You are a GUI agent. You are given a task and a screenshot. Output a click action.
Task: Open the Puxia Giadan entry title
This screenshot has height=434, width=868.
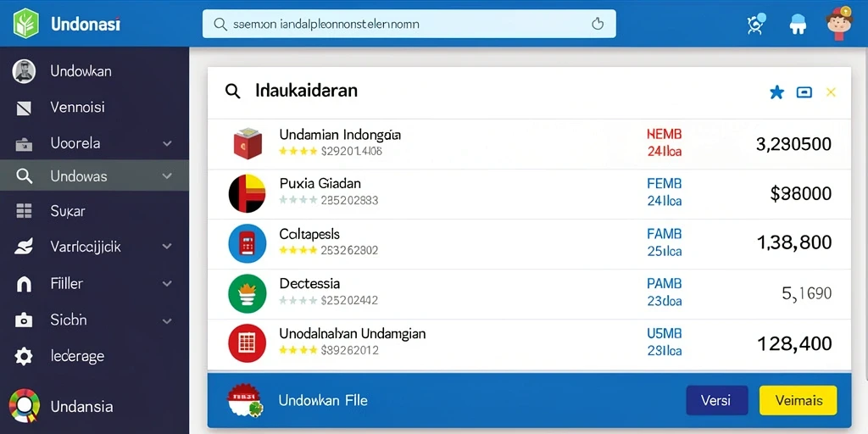click(x=320, y=183)
